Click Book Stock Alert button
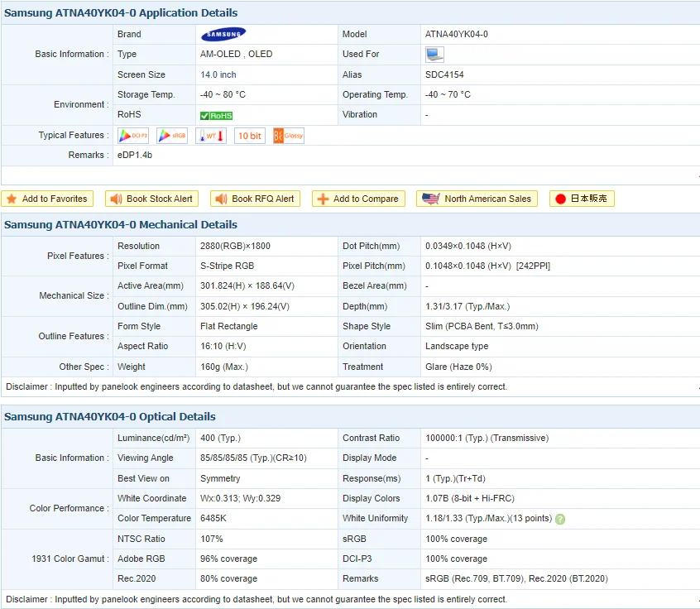Image resolution: width=700 pixels, height=609 pixels. click(151, 199)
